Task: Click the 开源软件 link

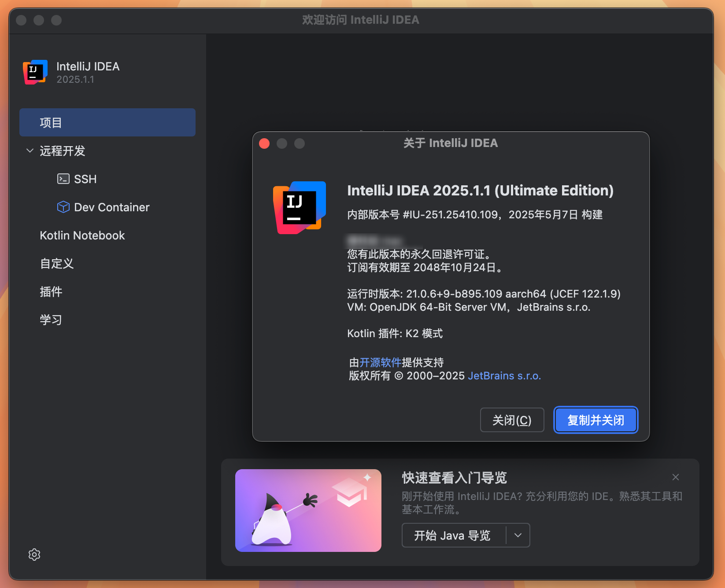Action: coord(381,362)
